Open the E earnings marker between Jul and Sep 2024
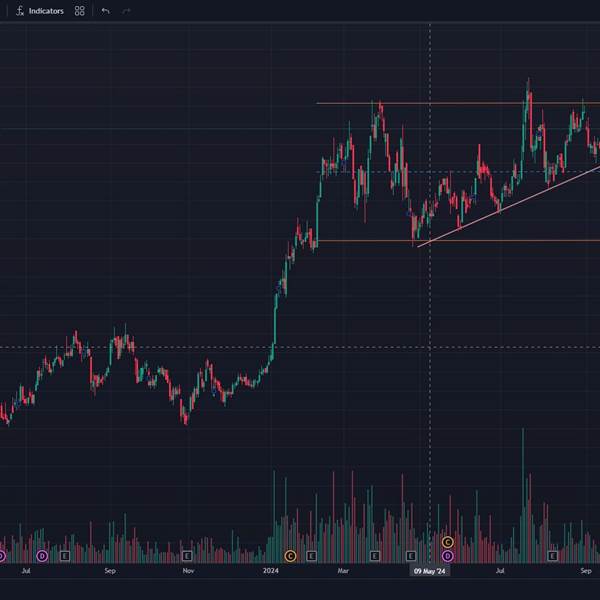The height and width of the screenshot is (600, 600). (552, 556)
